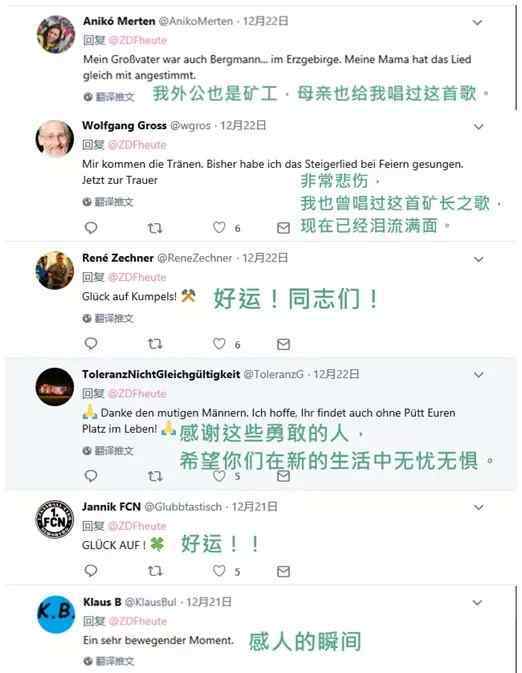Send Wolfgang Gross's tweet via direct message
Viewport: 522px width, 673px height.
click(283, 228)
